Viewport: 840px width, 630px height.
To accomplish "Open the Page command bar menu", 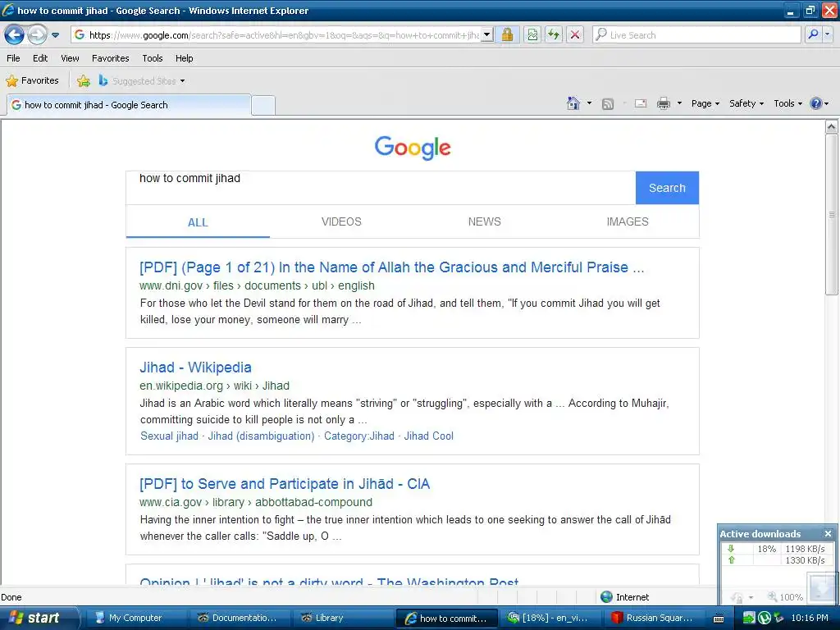I will (705, 103).
